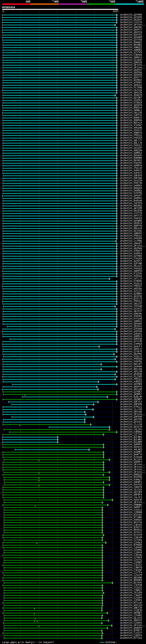The image size is (146, 644).
Task: Open hit UniRef100_C0Z2I6
Action: 131,22
